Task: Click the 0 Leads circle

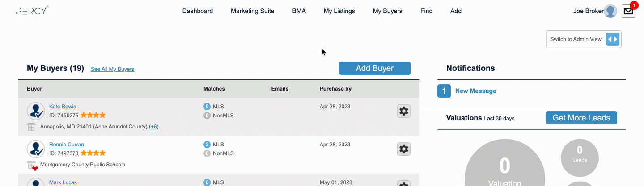Action: [580, 157]
